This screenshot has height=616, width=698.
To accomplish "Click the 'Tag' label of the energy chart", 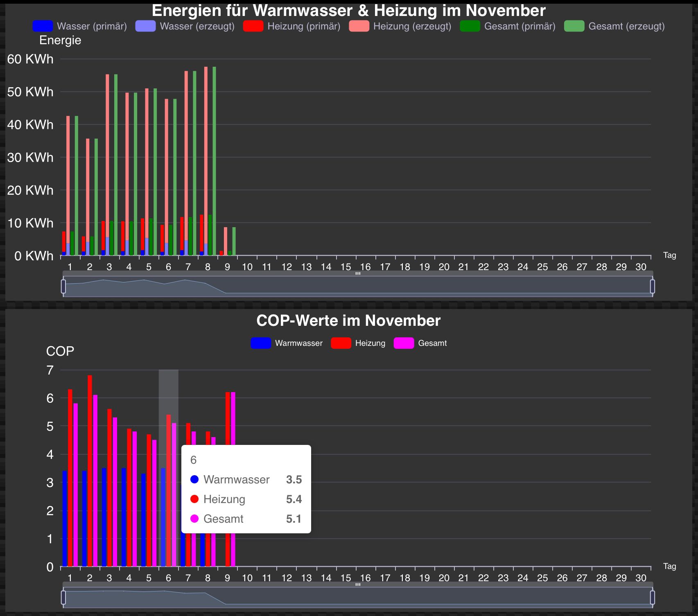I will coord(670,255).
